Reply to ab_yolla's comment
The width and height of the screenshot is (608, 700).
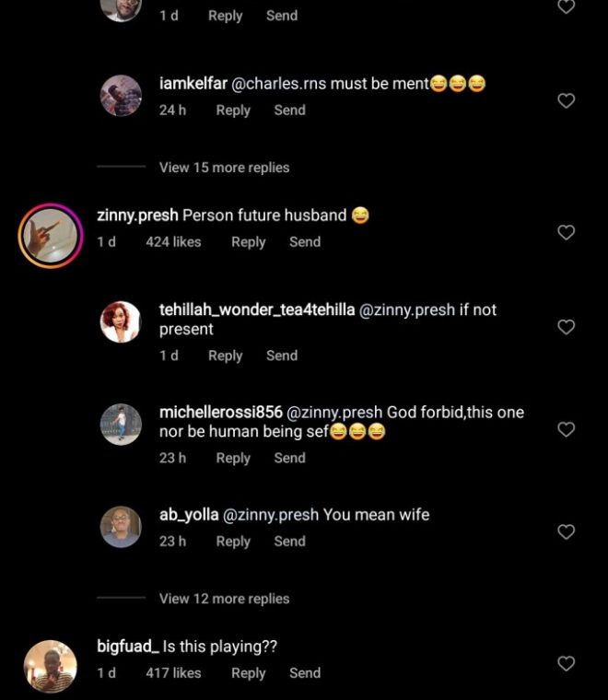pos(233,542)
